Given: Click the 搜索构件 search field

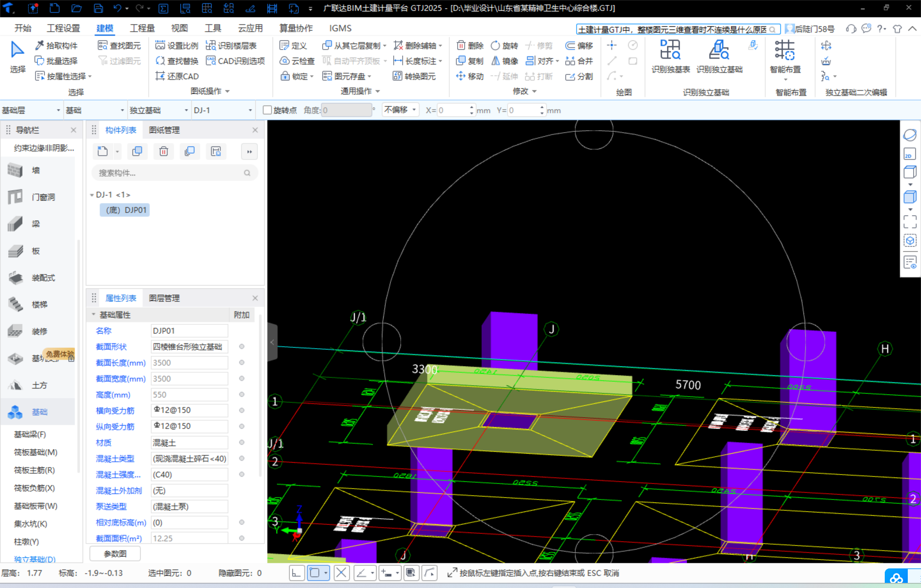Looking at the screenshot, I should click(x=175, y=173).
